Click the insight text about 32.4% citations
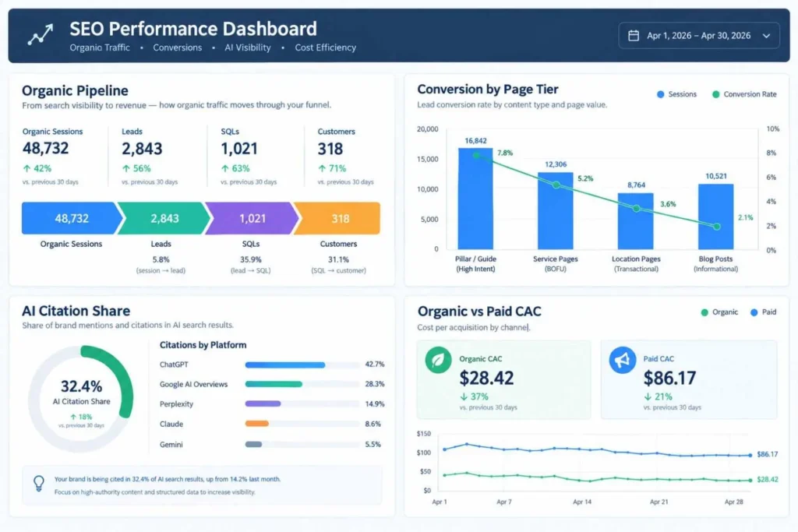The width and height of the screenshot is (798, 532). pos(168,479)
